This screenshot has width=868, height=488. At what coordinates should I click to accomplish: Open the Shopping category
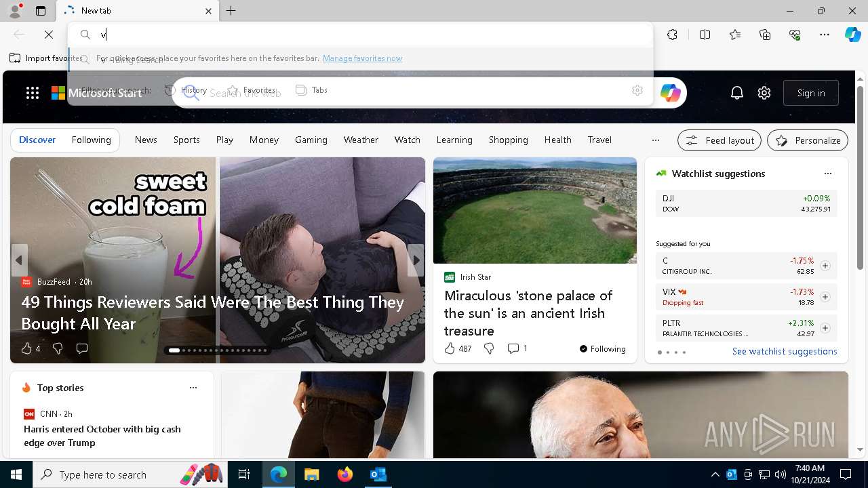tap(508, 140)
